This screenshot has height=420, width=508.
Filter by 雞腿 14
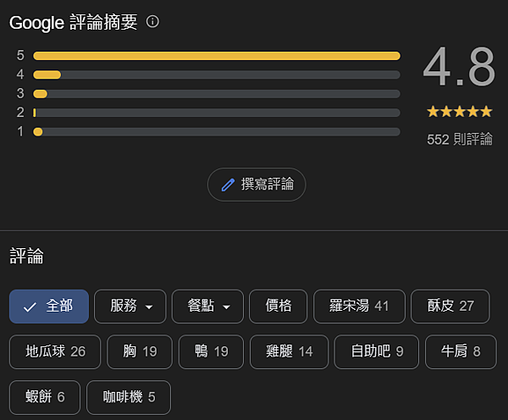[287, 352]
